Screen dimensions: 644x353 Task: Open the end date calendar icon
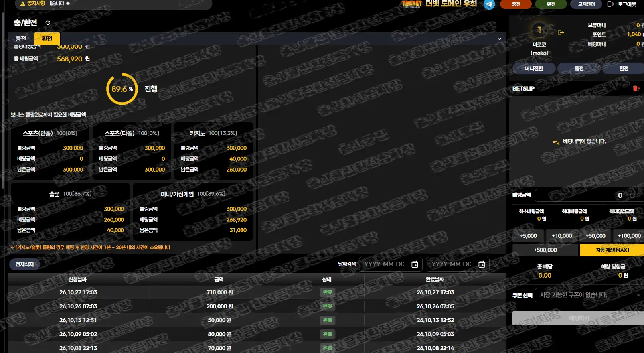click(482, 264)
